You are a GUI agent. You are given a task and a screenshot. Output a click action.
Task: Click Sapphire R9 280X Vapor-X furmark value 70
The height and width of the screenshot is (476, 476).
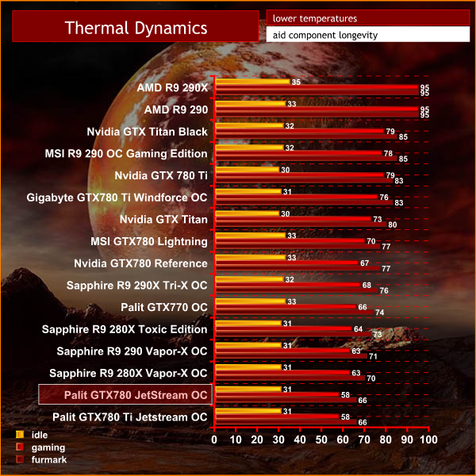point(371,378)
